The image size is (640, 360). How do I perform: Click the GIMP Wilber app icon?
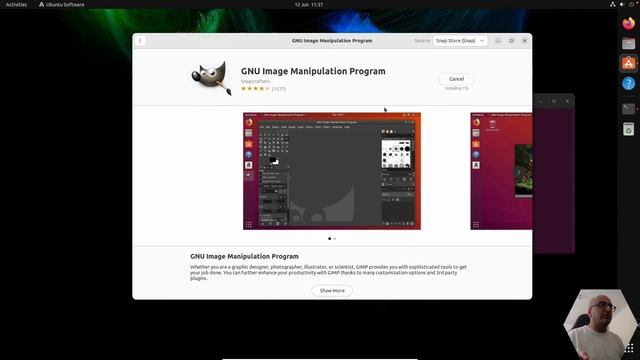(x=211, y=78)
